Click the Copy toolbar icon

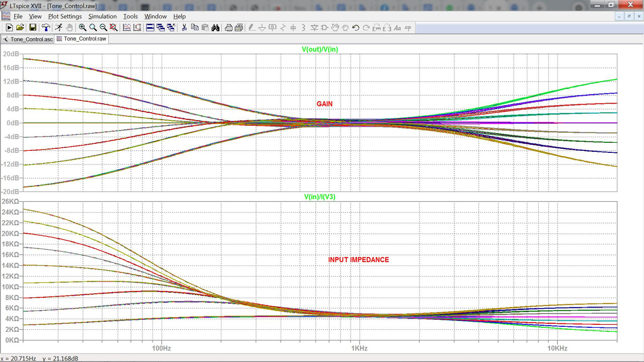[x=195, y=28]
